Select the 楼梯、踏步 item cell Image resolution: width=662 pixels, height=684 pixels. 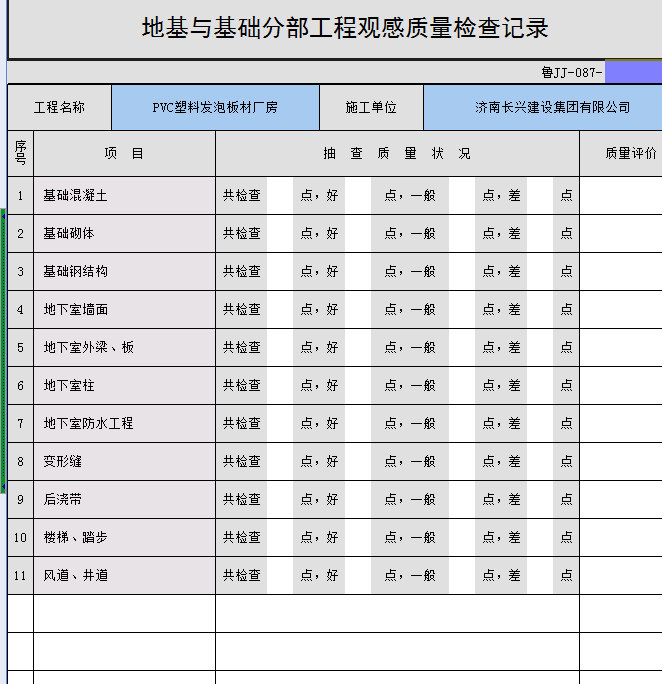(x=124, y=538)
